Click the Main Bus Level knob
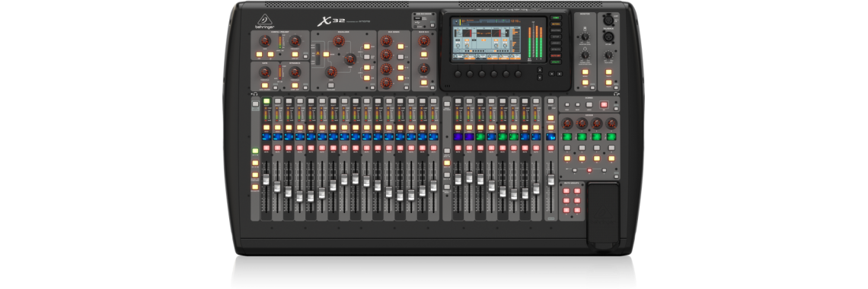This screenshot has width=868, height=289. (424, 40)
